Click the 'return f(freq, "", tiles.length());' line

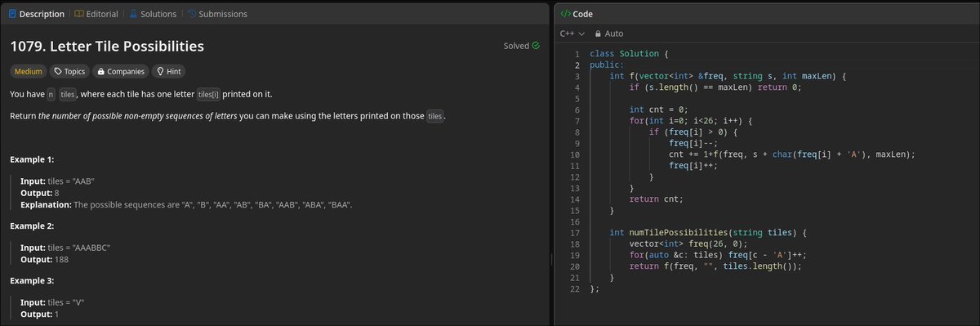point(715,266)
